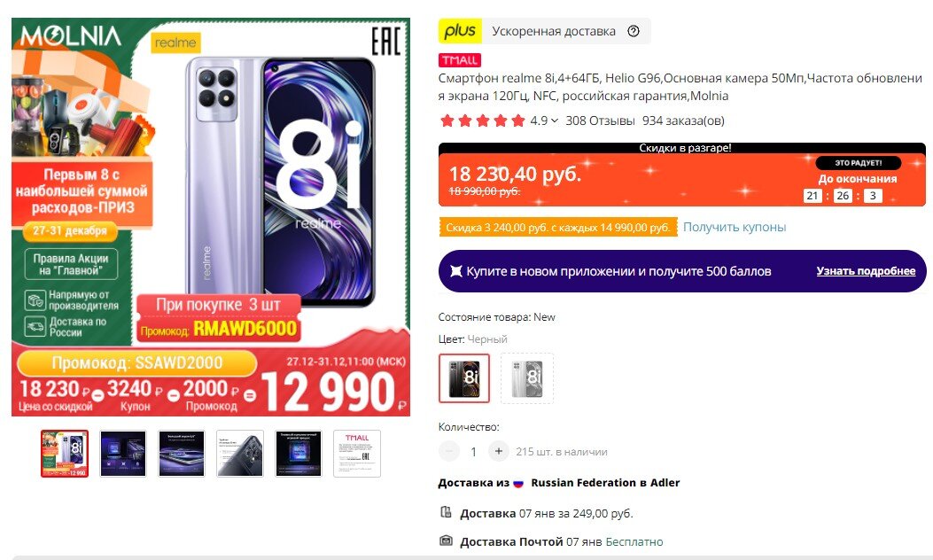Open the second product gallery thumbnail

(123, 454)
